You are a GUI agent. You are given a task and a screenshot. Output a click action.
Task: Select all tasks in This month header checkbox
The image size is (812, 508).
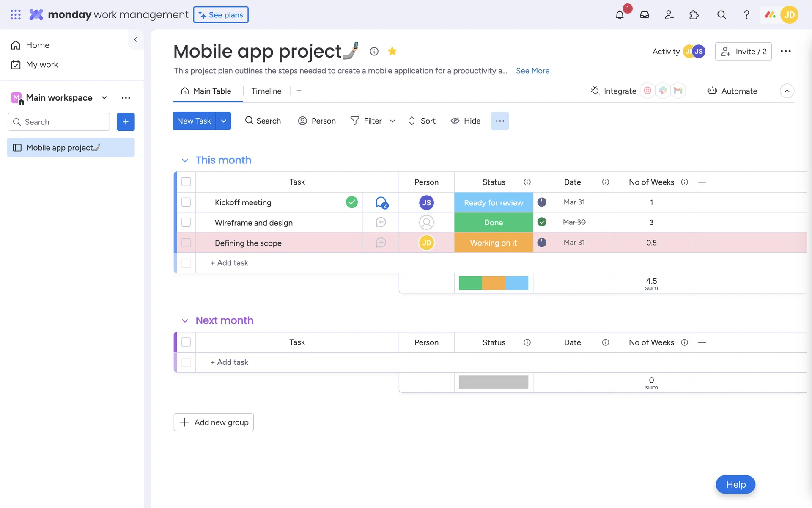click(x=186, y=182)
